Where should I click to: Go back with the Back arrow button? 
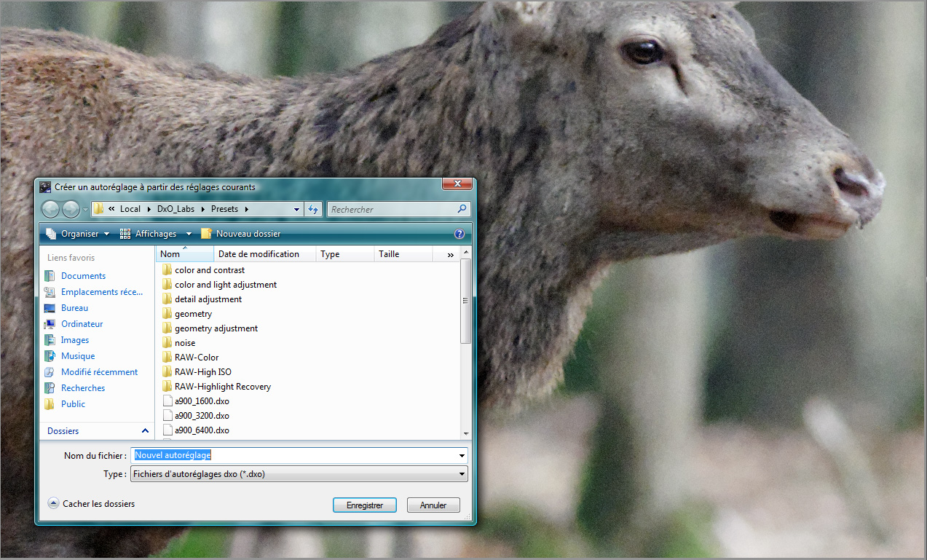[51, 210]
